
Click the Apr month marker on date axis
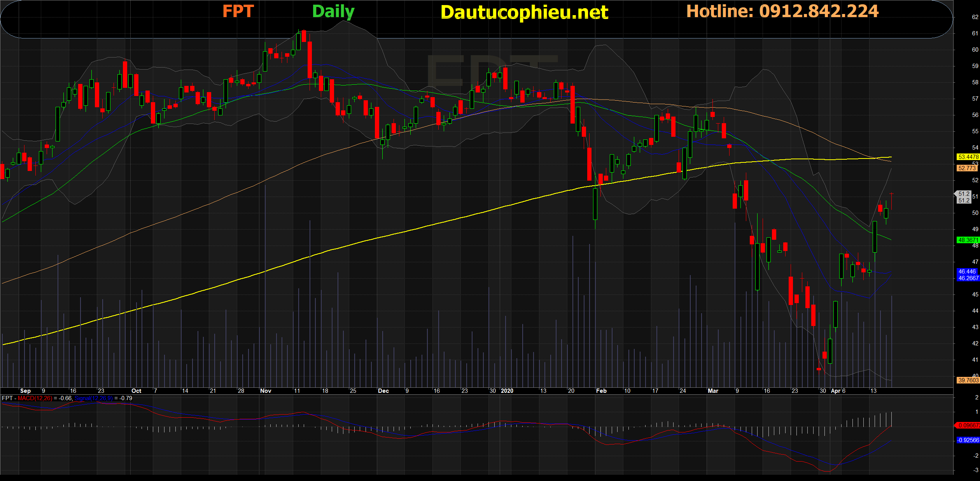[x=835, y=391]
